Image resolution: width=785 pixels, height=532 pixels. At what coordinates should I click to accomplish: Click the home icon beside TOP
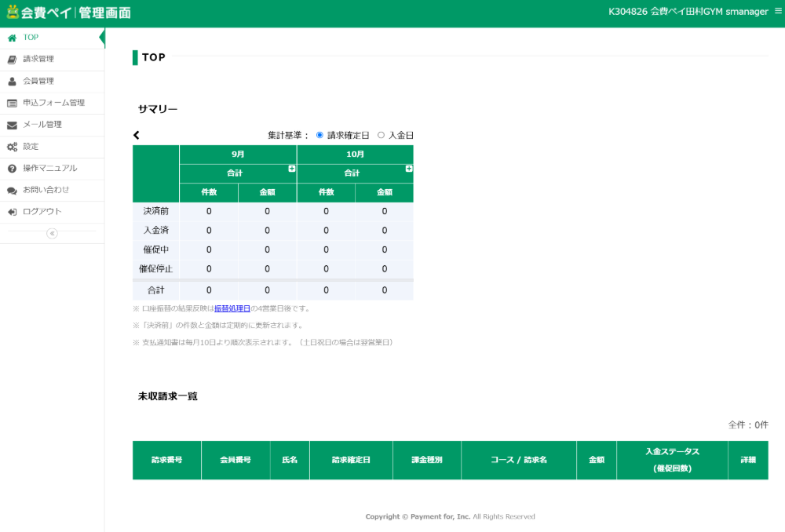(x=12, y=38)
